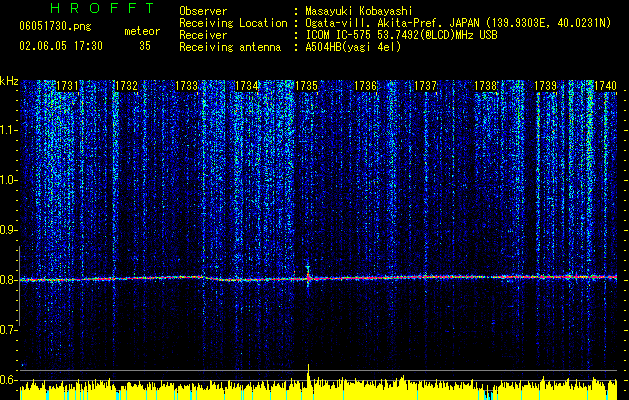The width and height of the screenshot is (629, 400).
Task: Click the date stamp 02.06.05 17:30
Action: coord(61,46)
